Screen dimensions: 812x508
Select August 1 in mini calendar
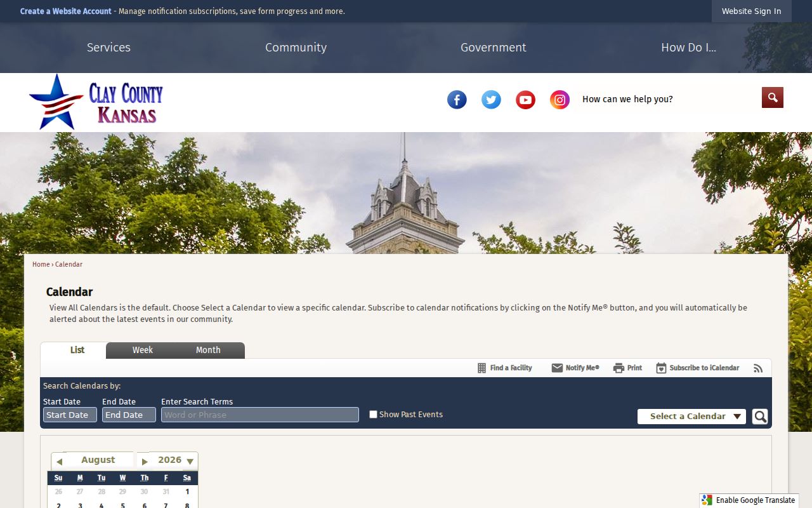pos(187,491)
